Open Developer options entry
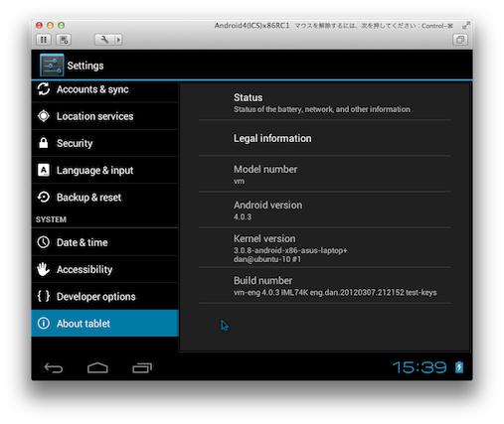Viewport: 504px width, 424px height. pos(105,297)
